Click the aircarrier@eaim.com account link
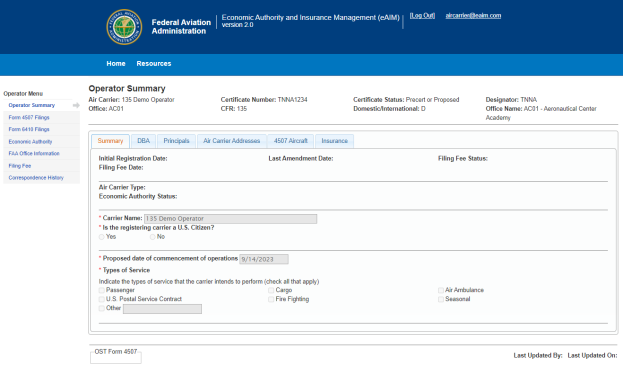The width and height of the screenshot is (623, 366). pos(473,15)
